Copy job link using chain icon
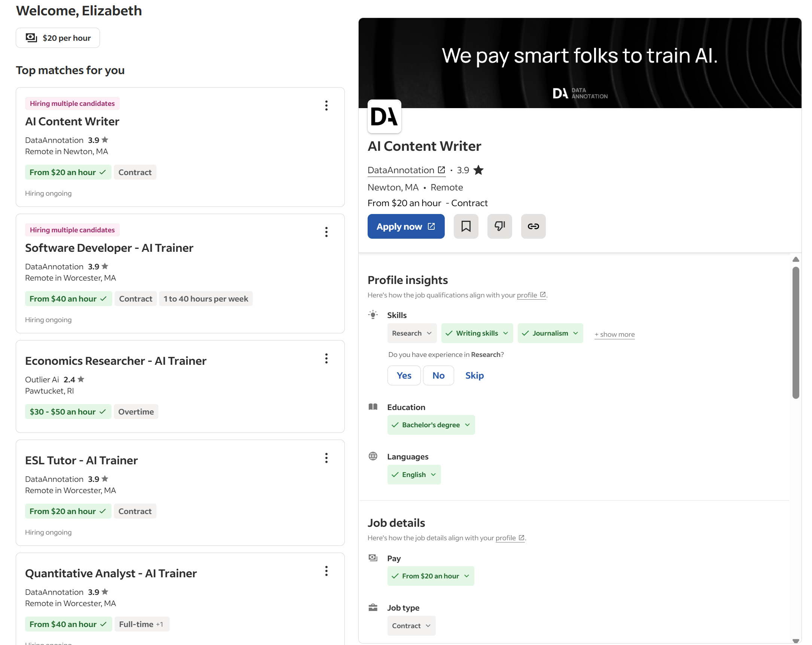This screenshot has width=812, height=645. (533, 226)
